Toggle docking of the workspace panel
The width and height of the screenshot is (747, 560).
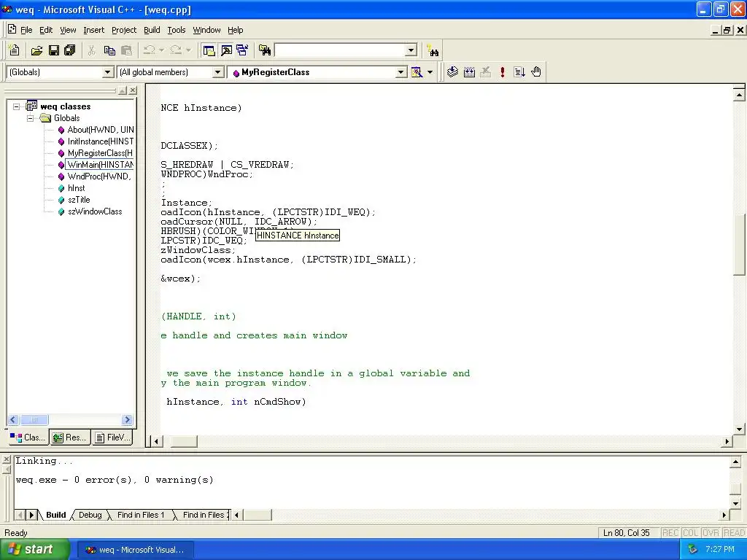tap(123, 90)
